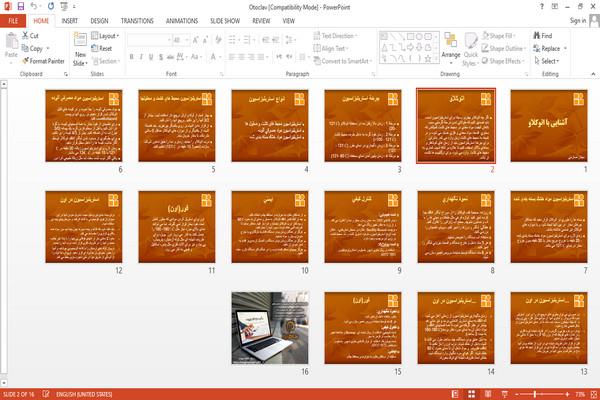This screenshot has height=400, width=600.
Task: Click ENGLISH (UNITED STATES) language indicator
Action: 84,394
